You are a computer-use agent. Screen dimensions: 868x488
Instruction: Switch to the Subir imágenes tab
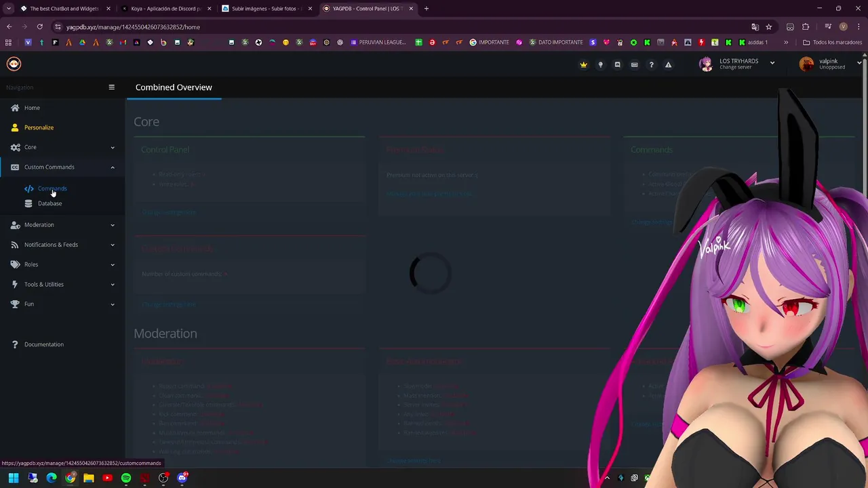tap(267, 9)
